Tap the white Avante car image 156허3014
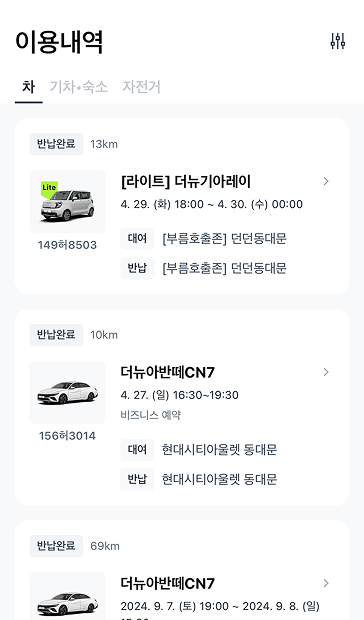The image size is (364, 620). click(x=68, y=392)
